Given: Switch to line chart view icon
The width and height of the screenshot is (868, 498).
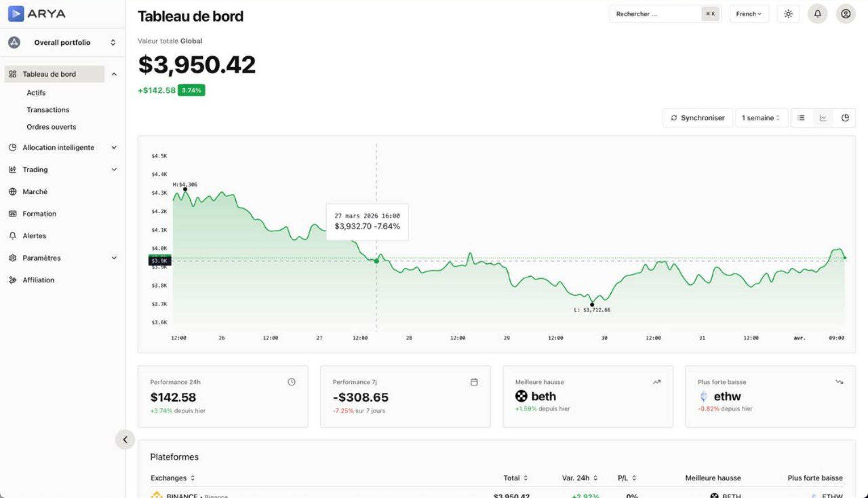Looking at the screenshot, I should point(823,118).
